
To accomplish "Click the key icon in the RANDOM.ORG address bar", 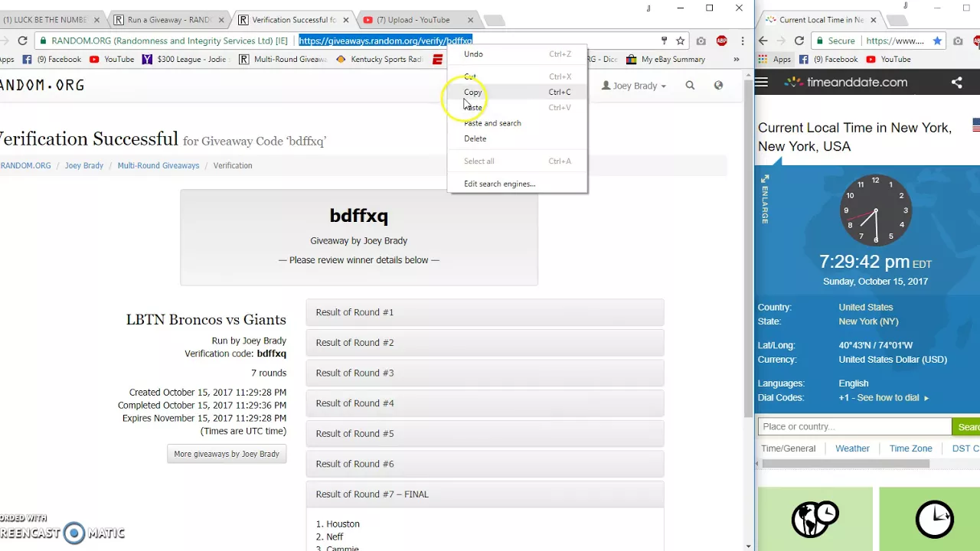I will [664, 41].
